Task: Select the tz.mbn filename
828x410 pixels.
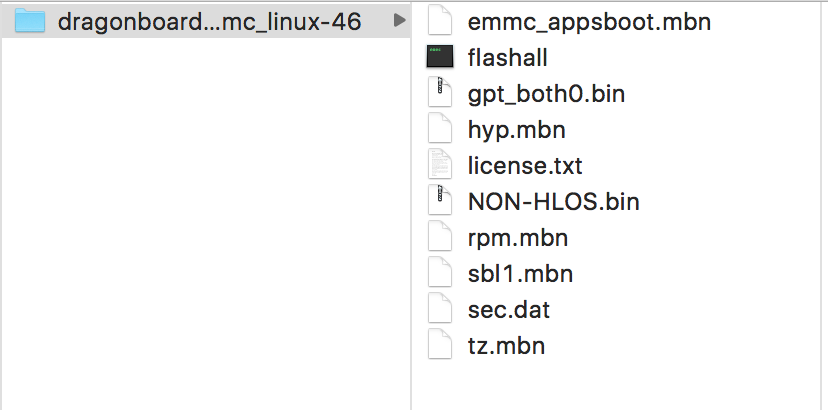Action: [x=506, y=345]
